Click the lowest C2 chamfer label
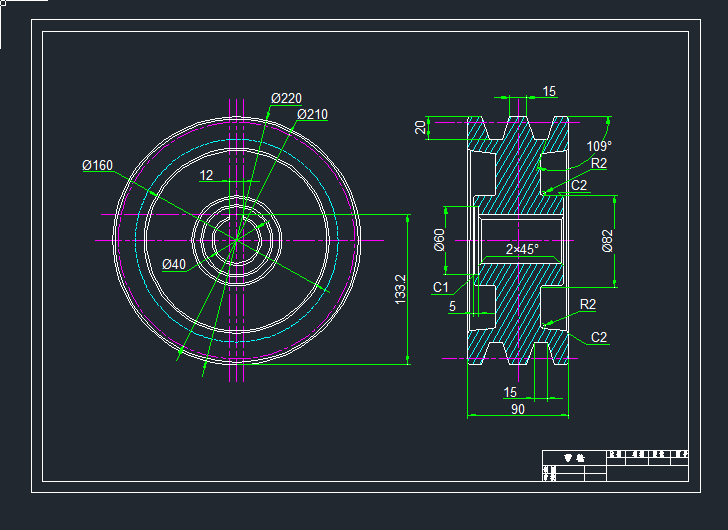 (599, 337)
